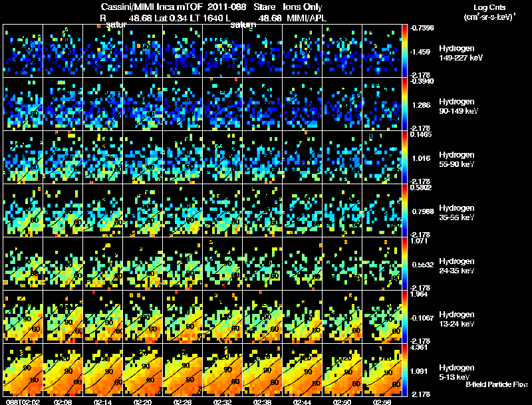The height and width of the screenshot is (405, 532).
Task: Click the 02:38 time axis label
Action: point(262,402)
